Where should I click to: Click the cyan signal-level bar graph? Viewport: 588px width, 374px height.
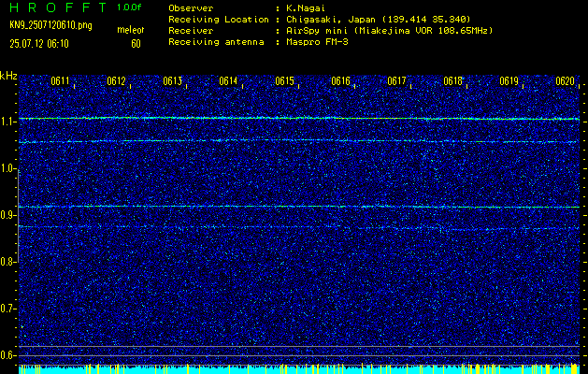pyautogui.click(x=299, y=368)
